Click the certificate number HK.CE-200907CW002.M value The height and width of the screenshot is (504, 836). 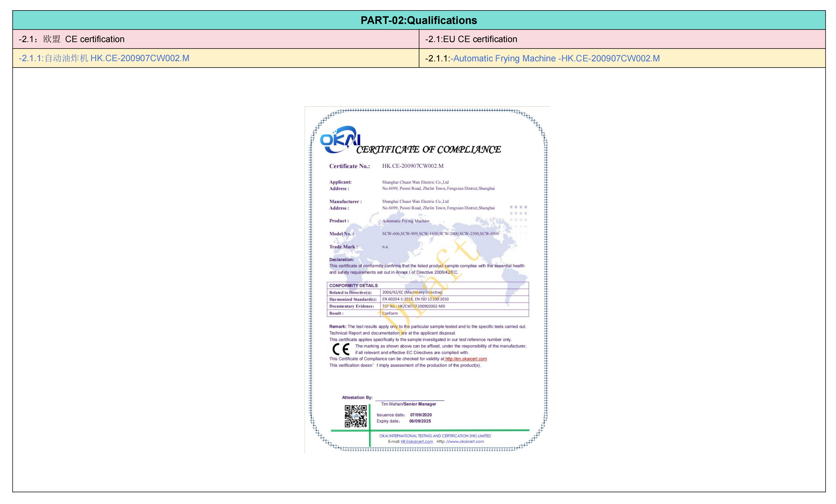413,166
